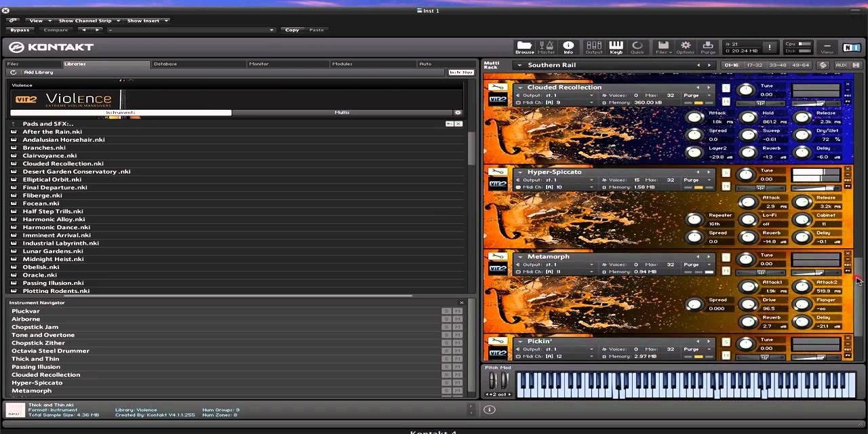The height and width of the screenshot is (434, 868).
Task: Mute the Clouded Recollection instrument in rack
Action: [726, 102]
